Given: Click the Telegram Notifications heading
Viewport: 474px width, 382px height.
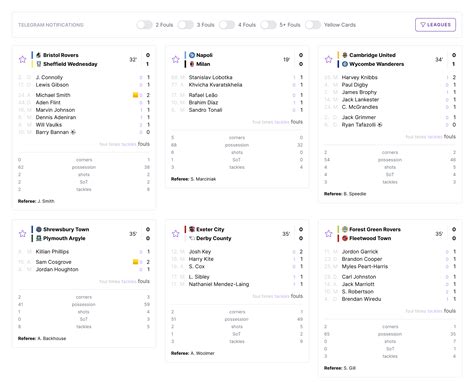Looking at the screenshot, I should (x=51, y=25).
